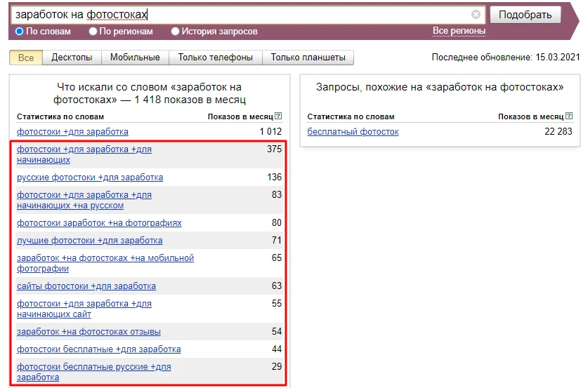Click the right 'Показов в месяц' column header
Image resolution: width=588 pixels, height=388 pixels.
click(530, 116)
